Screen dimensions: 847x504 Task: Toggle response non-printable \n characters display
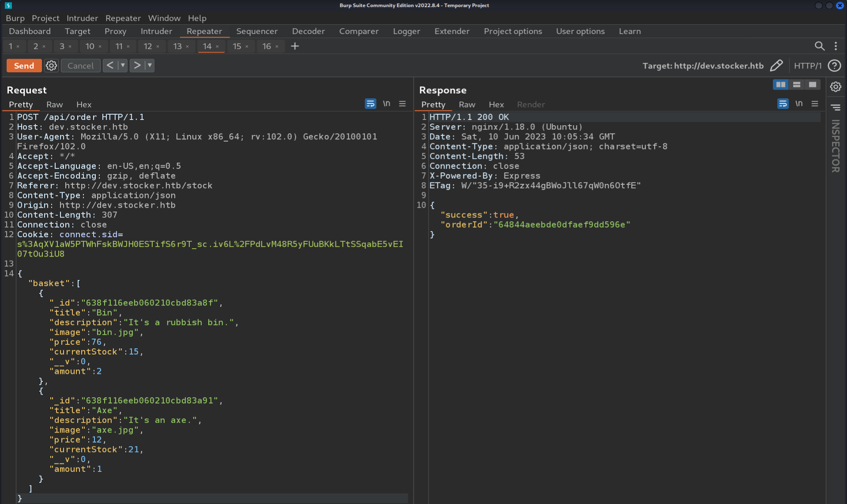[x=798, y=104]
